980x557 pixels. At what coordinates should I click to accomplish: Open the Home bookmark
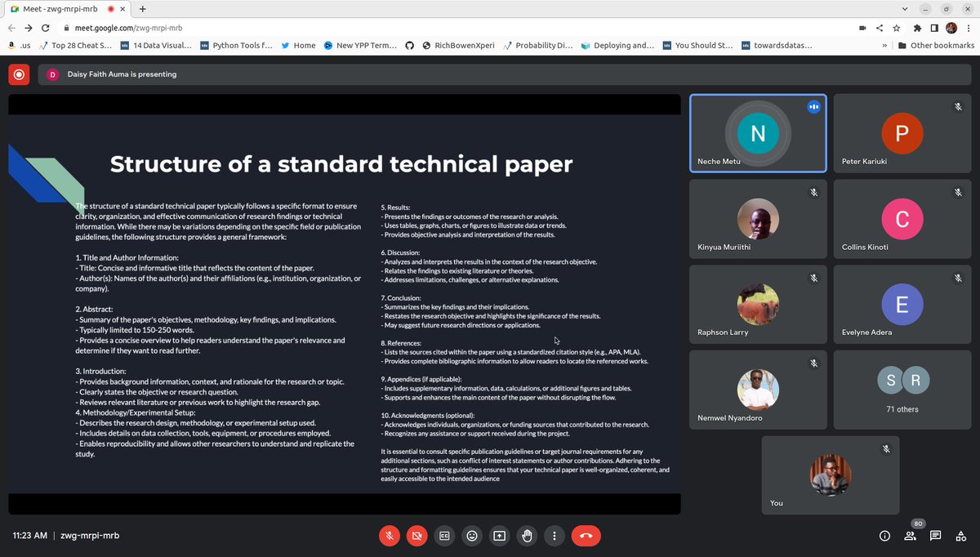click(298, 45)
